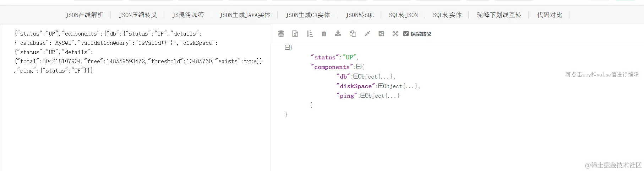
Task: Click the "ping" key in tree
Action: click(x=346, y=96)
